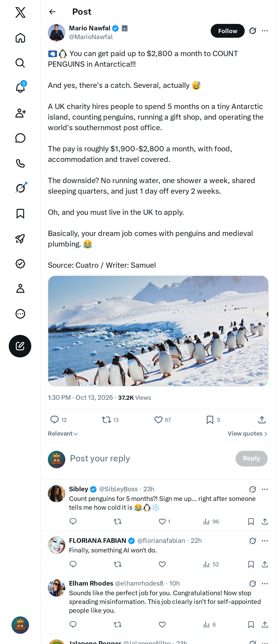The width and height of the screenshot is (276, 644).
Task: Open Profile from the sidebar
Action: pos(20,288)
